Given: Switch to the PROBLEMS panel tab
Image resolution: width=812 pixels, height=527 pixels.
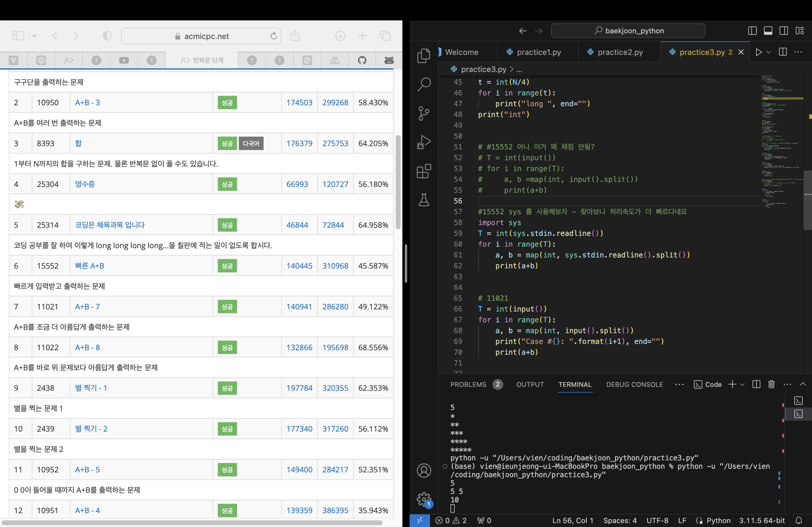Looking at the screenshot, I should pyautogui.click(x=468, y=384).
